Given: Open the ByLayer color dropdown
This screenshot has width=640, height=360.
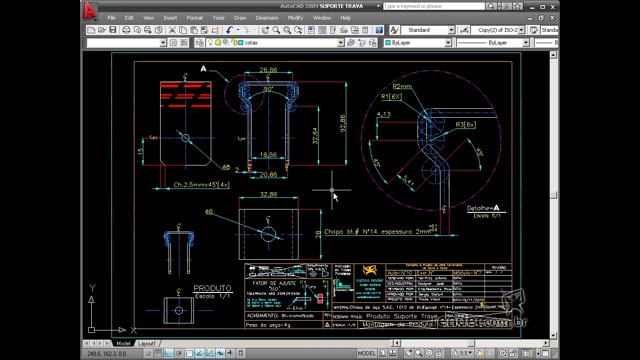Looking at the screenshot, I should 448,42.
